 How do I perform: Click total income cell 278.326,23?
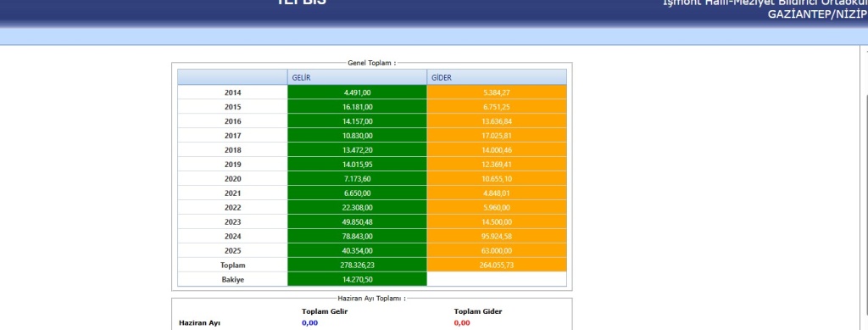click(357, 266)
